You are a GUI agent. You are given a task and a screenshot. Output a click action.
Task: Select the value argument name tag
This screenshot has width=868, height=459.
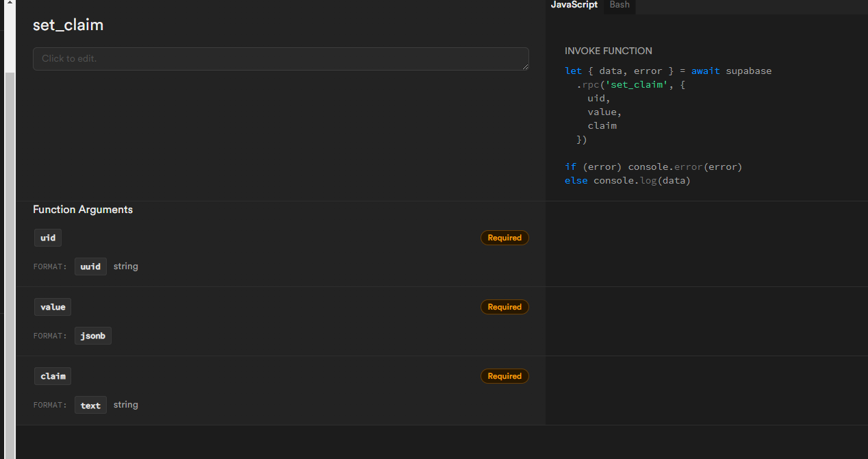[x=53, y=307]
